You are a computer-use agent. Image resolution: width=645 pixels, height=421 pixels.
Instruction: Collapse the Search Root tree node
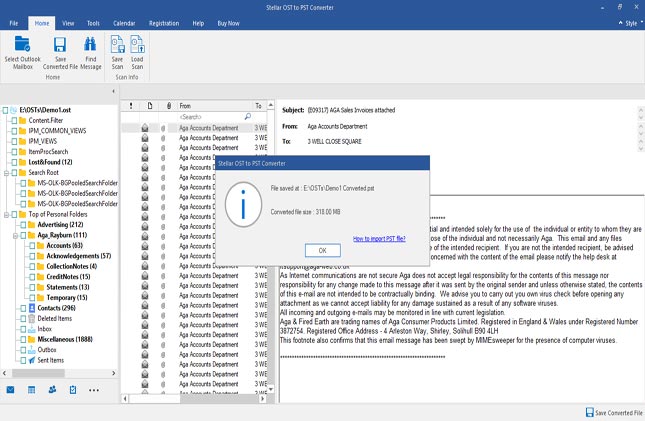(x=6, y=173)
